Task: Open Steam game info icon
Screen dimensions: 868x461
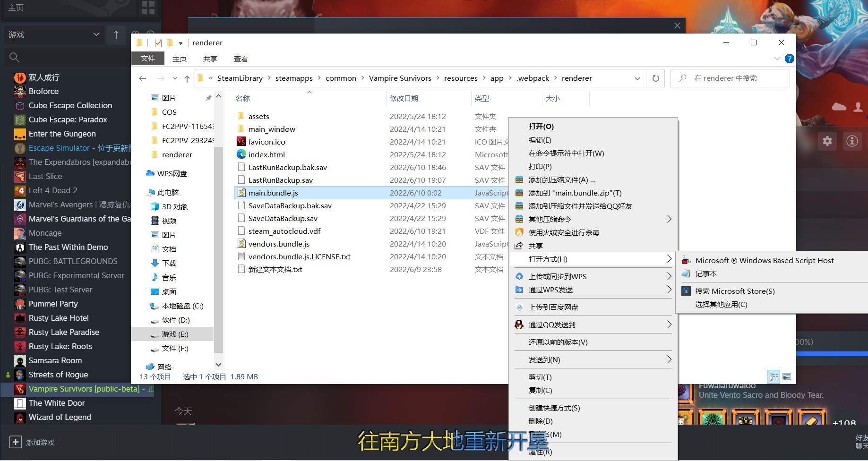Action: [852, 141]
